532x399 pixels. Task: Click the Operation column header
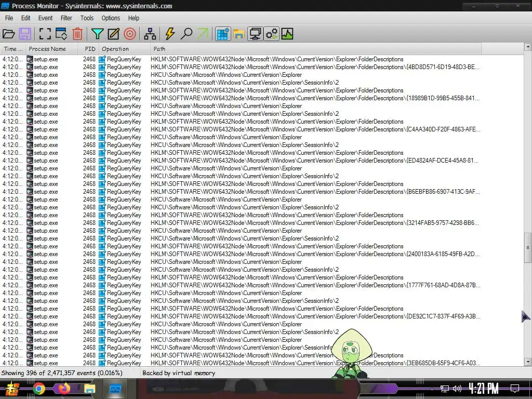pyautogui.click(x=125, y=49)
